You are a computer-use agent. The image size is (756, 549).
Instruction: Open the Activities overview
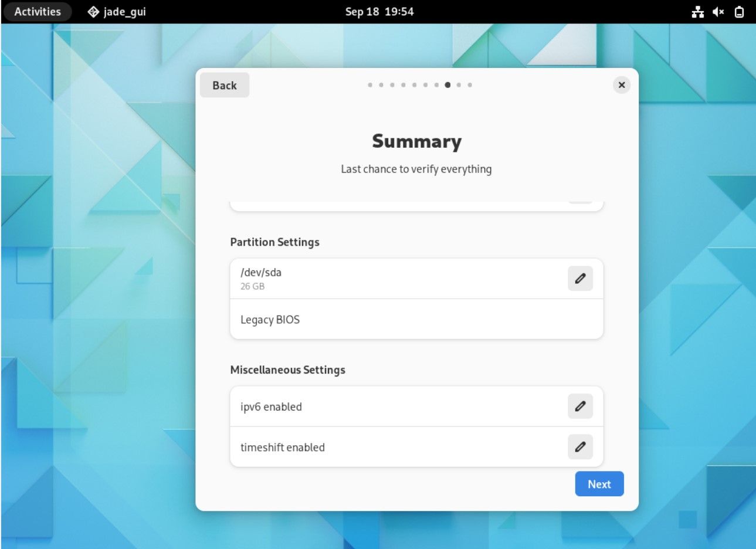(x=38, y=12)
